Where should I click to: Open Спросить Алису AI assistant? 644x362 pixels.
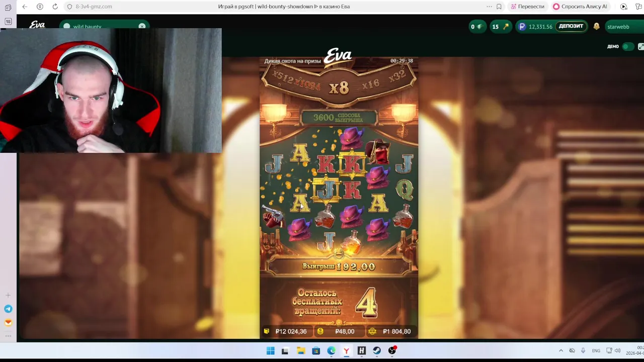pyautogui.click(x=580, y=7)
